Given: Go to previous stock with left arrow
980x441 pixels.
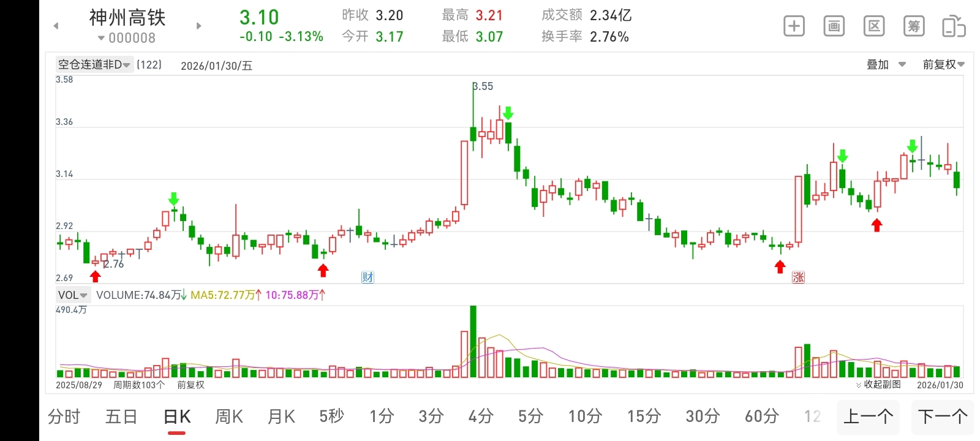Looking at the screenshot, I should [x=56, y=26].
